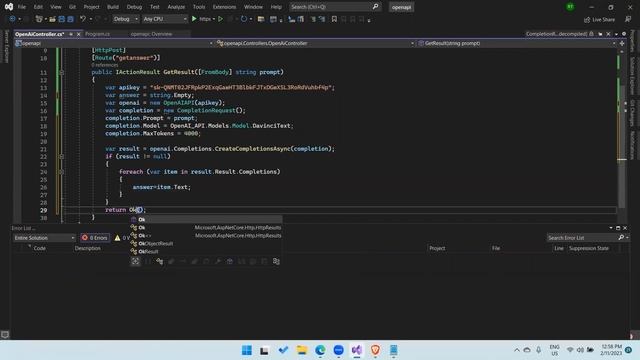
Task: Click the Open File folder icon
Action: [52, 19]
